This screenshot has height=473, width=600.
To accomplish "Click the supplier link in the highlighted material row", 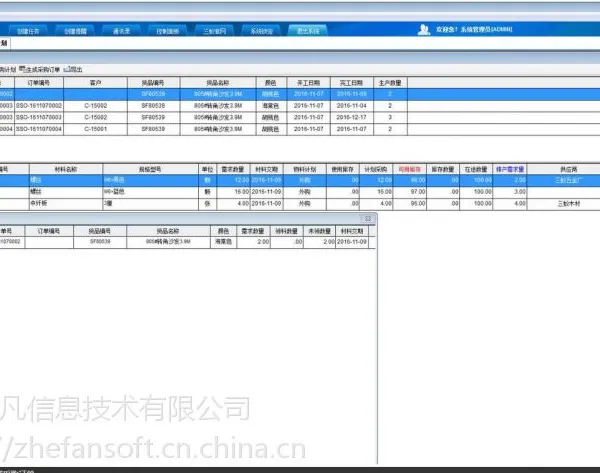I will 568,180.
